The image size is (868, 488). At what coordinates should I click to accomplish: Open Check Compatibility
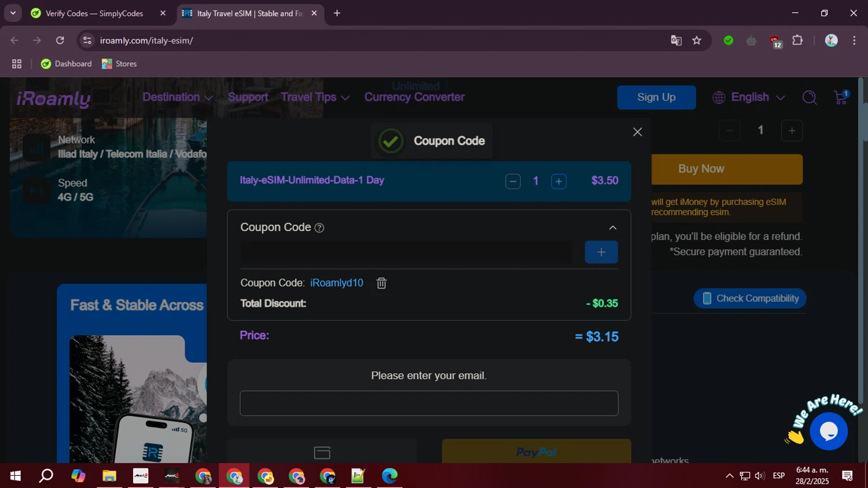coord(750,299)
